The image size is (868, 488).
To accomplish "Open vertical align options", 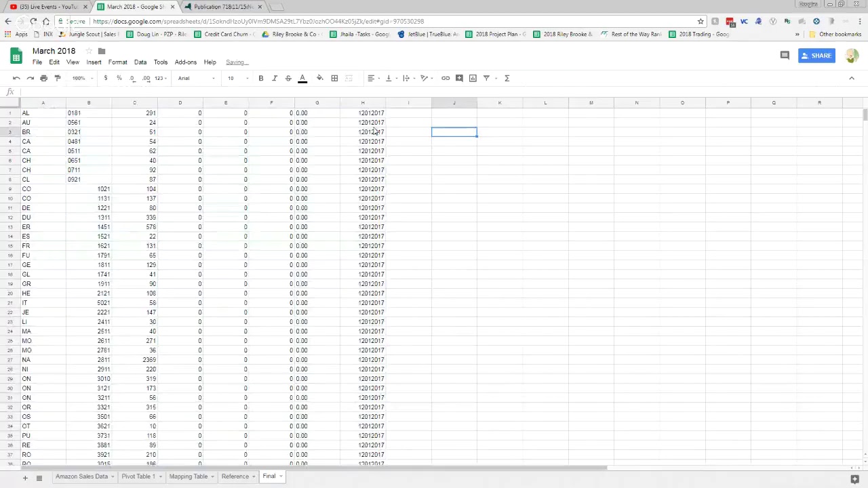I will 391,78.
